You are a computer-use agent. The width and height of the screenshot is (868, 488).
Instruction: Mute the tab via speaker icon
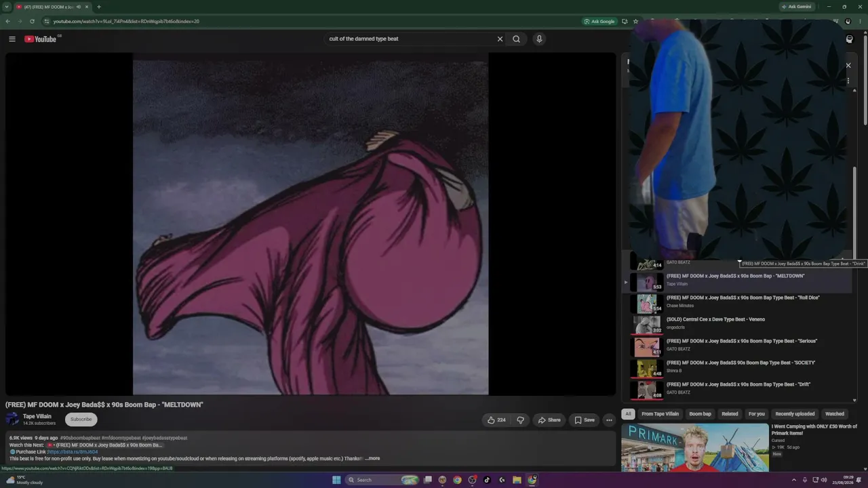point(79,7)
